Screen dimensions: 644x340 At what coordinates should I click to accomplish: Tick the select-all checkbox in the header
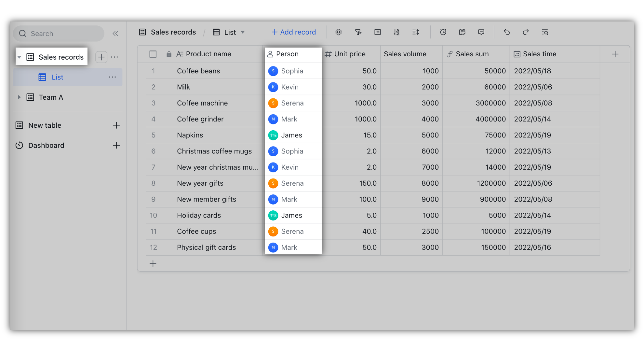(153, 54)
